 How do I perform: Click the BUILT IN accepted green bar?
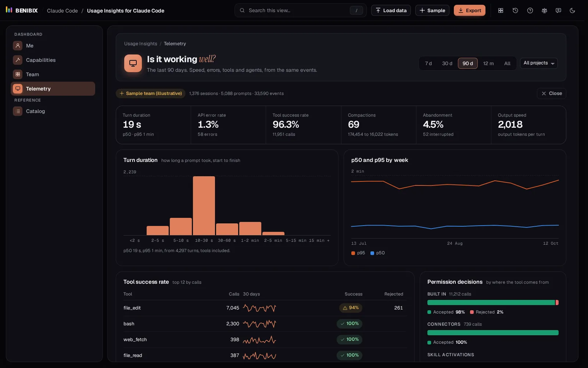(491, 302)
